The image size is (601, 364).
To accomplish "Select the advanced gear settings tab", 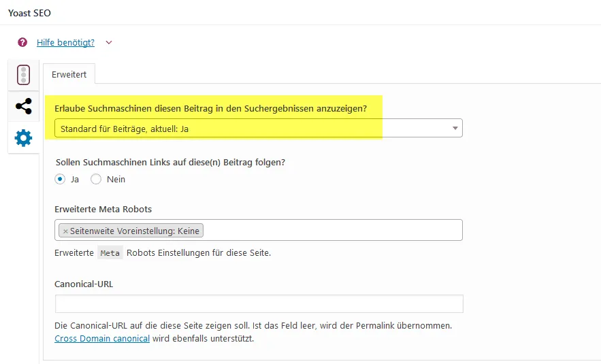I will [x=23, y=138].
